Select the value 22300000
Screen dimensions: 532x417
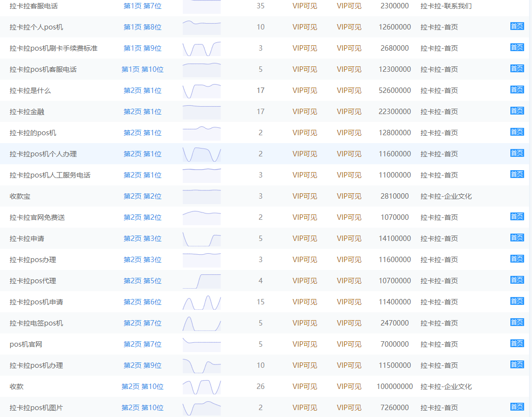point(395,112)
